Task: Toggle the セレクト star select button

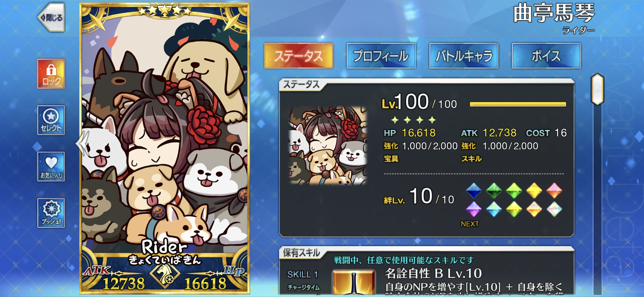Action: [51, 120]
